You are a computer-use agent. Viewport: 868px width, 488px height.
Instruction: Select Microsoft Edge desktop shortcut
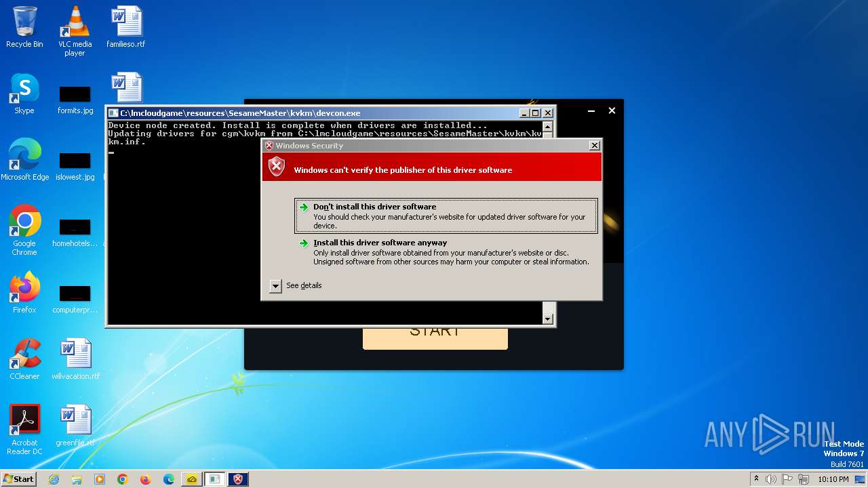(x=24, y=160)
